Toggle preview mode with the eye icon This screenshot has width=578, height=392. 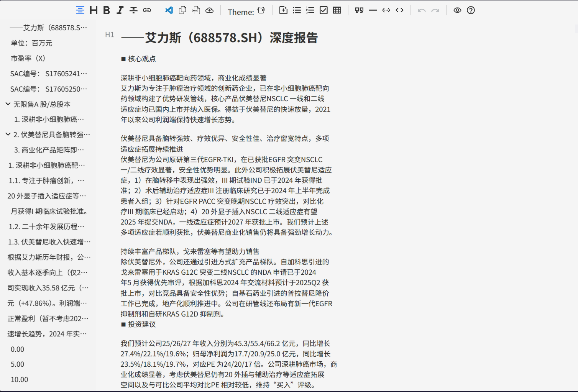[457, 10]
